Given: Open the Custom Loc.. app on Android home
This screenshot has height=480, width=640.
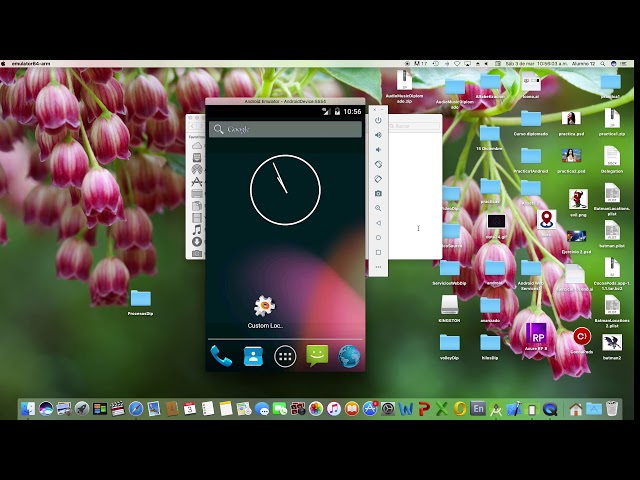Looking at the screenshot, I should [x=264, y=312].
